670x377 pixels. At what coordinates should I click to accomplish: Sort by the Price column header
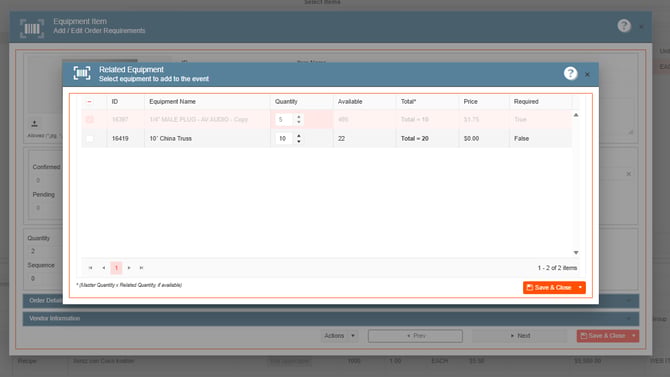(x=470, y=102)
